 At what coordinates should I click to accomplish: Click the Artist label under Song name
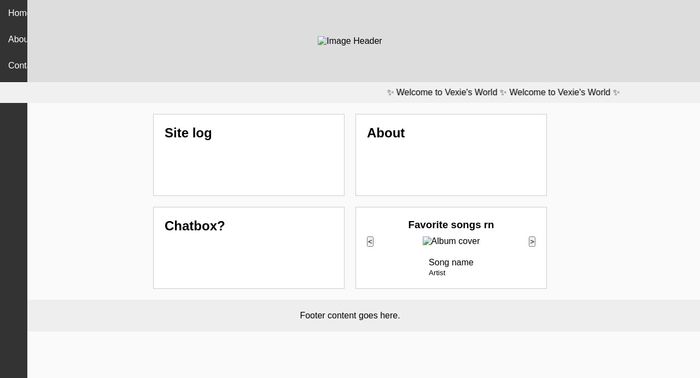(x=437, y=273)
